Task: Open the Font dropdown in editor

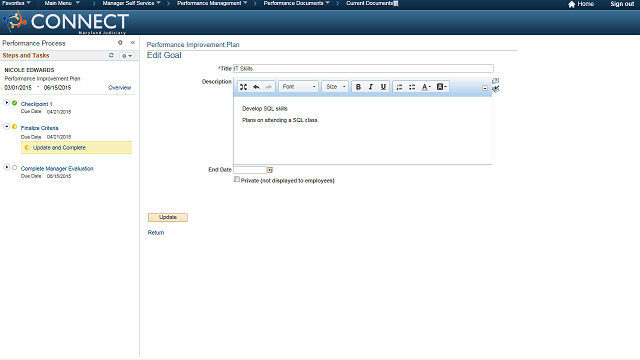Action: point(298,87)
